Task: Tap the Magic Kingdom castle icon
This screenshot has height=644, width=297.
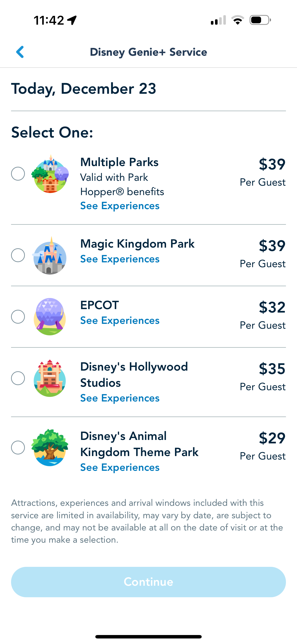Action: click(x=50, y=255)
